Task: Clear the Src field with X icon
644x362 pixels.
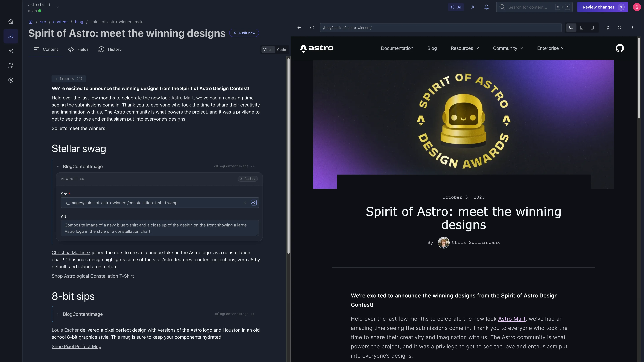Action: (245, 203)
